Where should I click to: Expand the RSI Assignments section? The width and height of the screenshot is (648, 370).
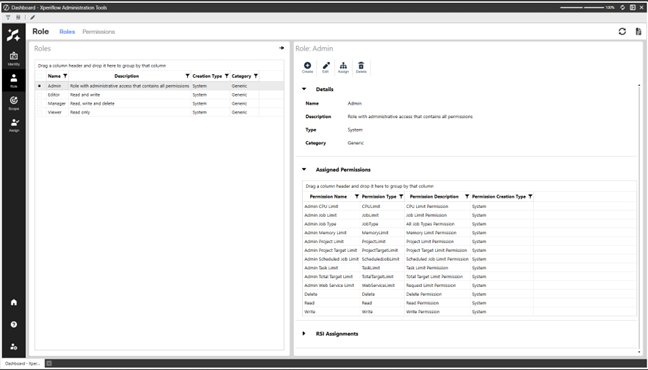pyautogui.click(x=304, y=334)
